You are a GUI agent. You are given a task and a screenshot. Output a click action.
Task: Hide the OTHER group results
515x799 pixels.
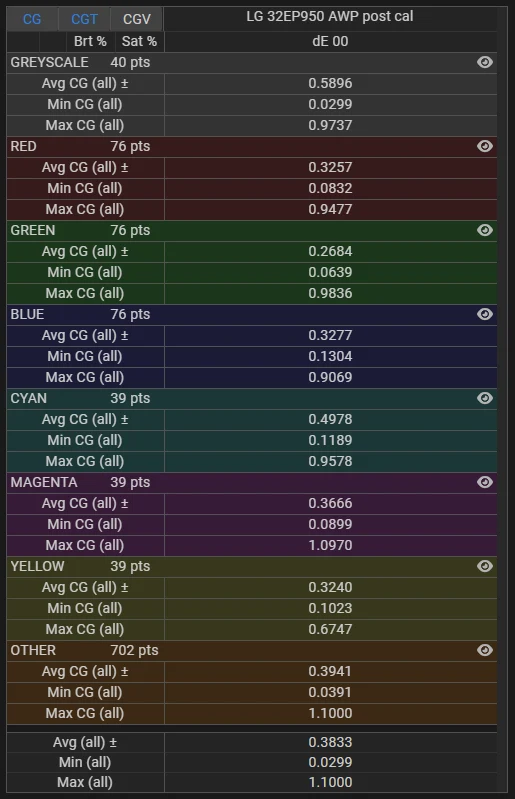coord(484,650)
